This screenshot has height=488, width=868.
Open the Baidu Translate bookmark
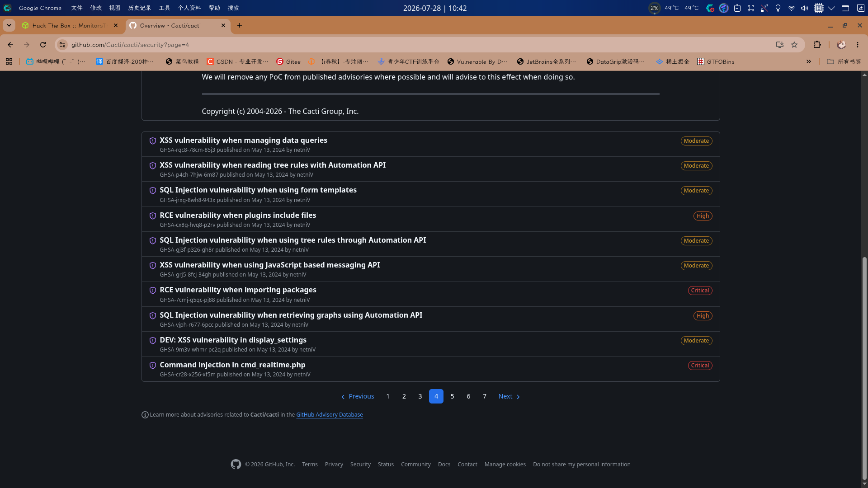pyautogui.click(x=125, y=61)
